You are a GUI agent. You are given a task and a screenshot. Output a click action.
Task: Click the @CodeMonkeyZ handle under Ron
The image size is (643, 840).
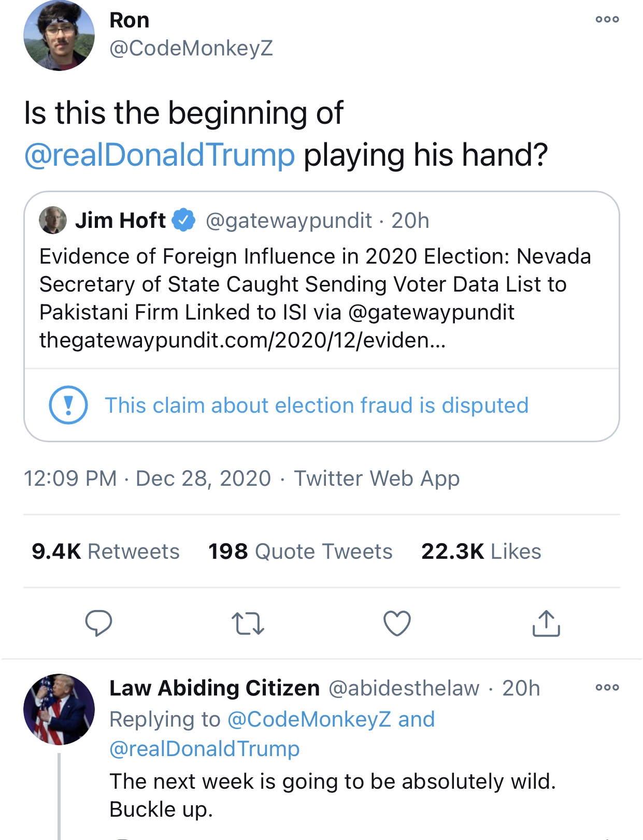191,48
